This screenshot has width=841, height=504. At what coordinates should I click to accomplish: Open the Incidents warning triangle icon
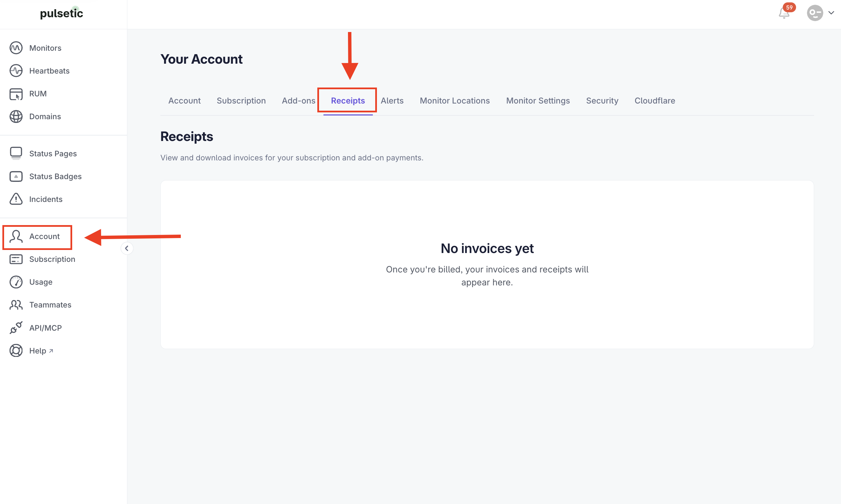pos(16,199)
